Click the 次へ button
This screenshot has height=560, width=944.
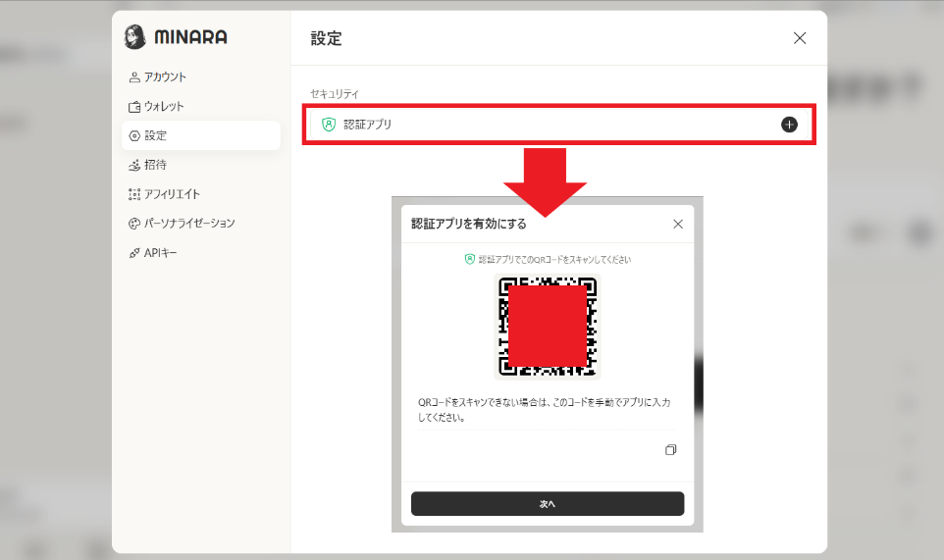coord(548,503)
